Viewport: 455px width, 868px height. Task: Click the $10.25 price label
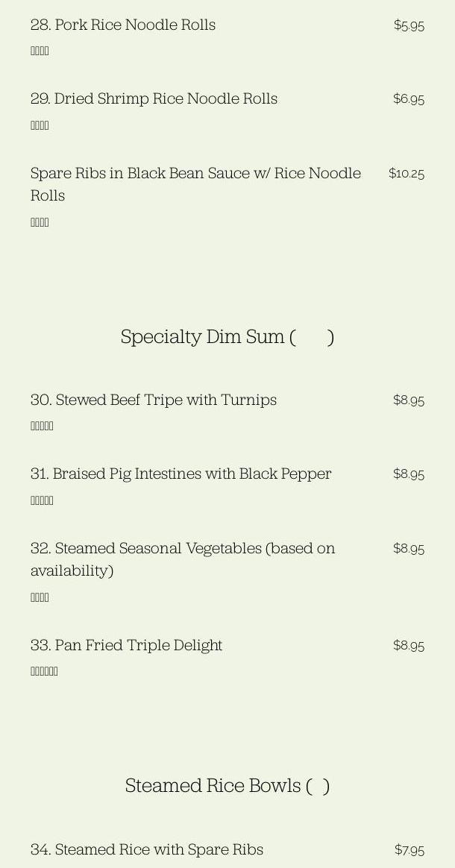pyautogui.click(x=407, y=174)
